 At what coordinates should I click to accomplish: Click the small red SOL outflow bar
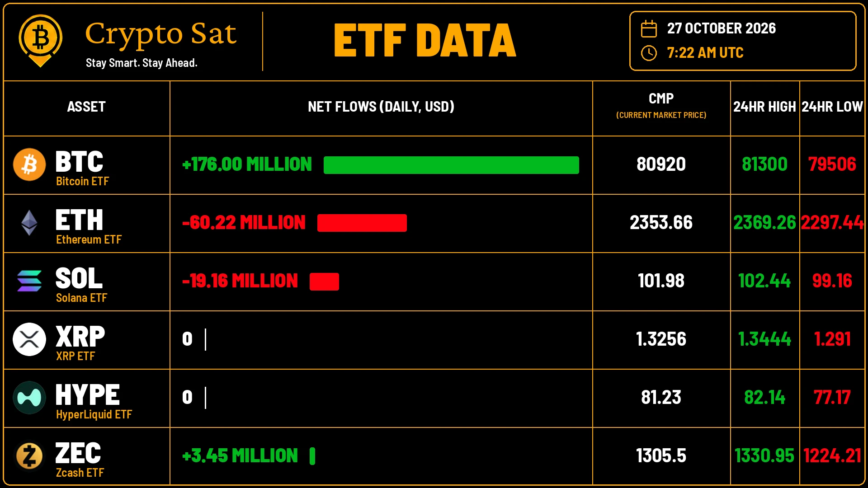(x=324, y=282)
